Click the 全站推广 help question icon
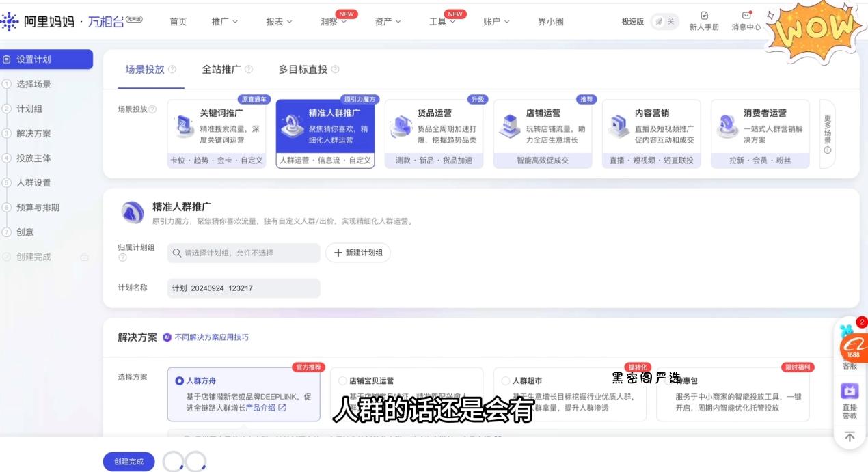Image resolution: width=868 pixels, height=472 pixels. [249, 70]
